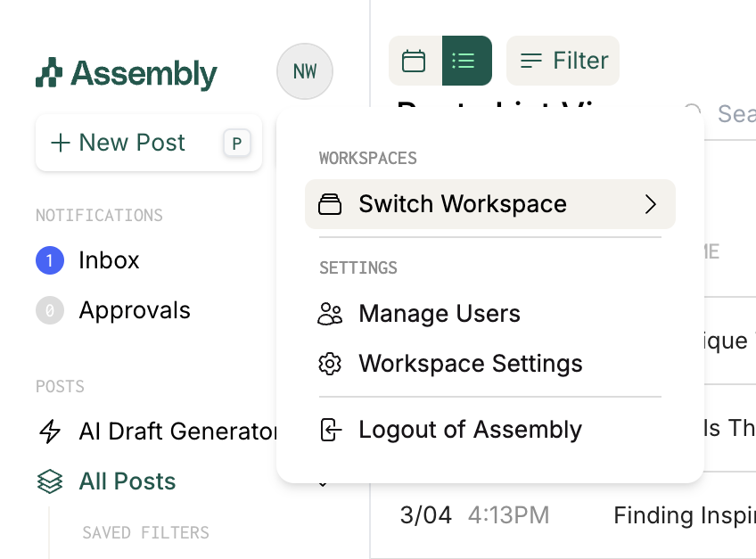Click the filter lines icon
Image resolution: width=756 pixels, height=559 pixels.
[531, 61]
